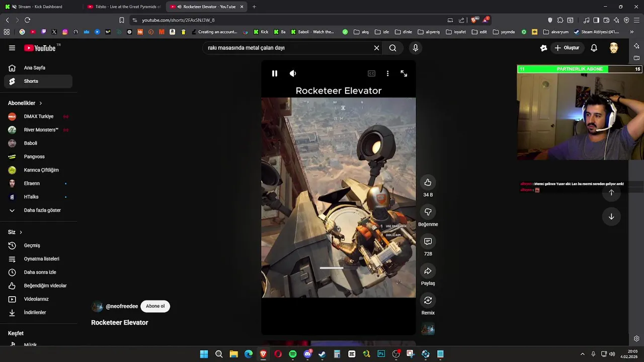Open the short's sound source thumbnail
The image size is (644, 362).
[x=428, y=329]
